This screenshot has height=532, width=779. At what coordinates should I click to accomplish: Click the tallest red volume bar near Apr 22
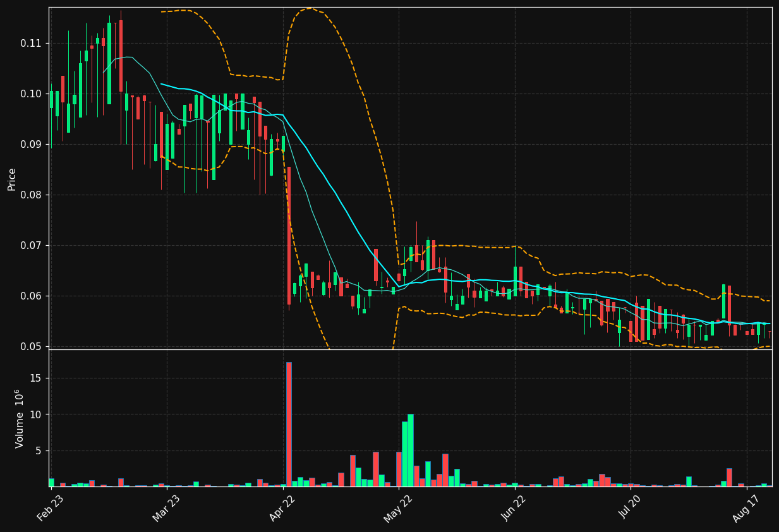point(289,424)
